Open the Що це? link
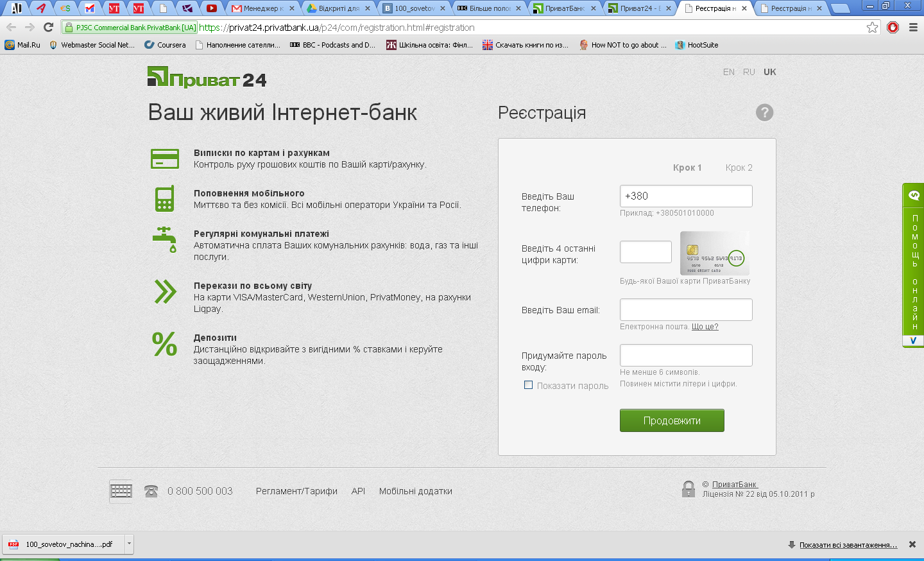 point(705,327)
